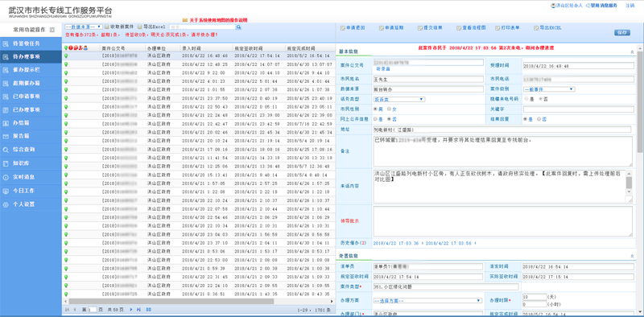Open the map usage instructions notice link

point(218,20)
